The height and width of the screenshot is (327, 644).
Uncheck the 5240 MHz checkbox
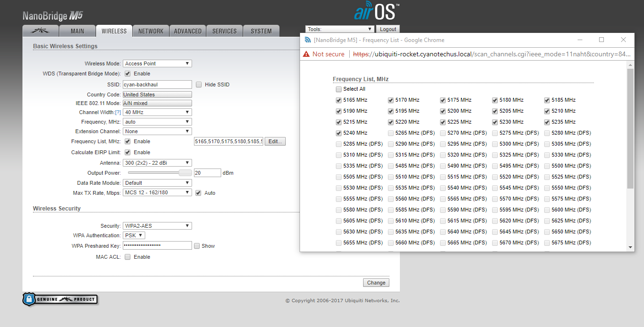(x=339, y=133)
